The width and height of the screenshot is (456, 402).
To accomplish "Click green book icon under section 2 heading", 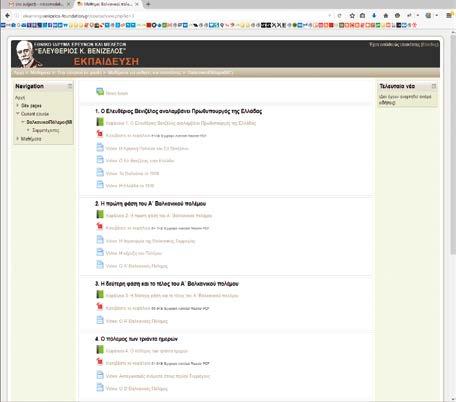I will (x=100, y=214).
